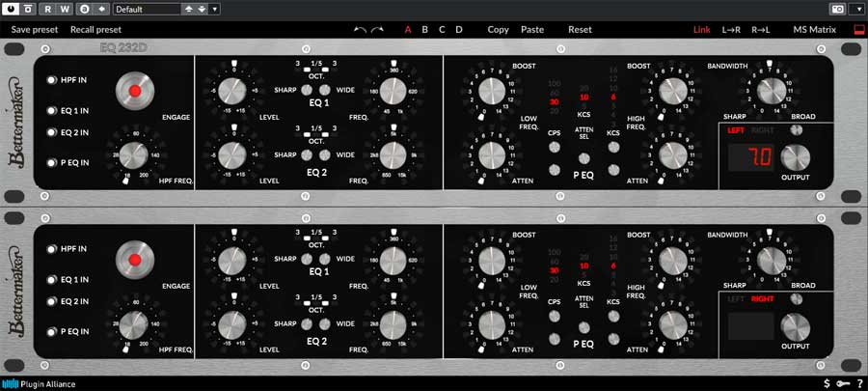Click the red rack-view icon after MS Matrix

pos(858,30)
